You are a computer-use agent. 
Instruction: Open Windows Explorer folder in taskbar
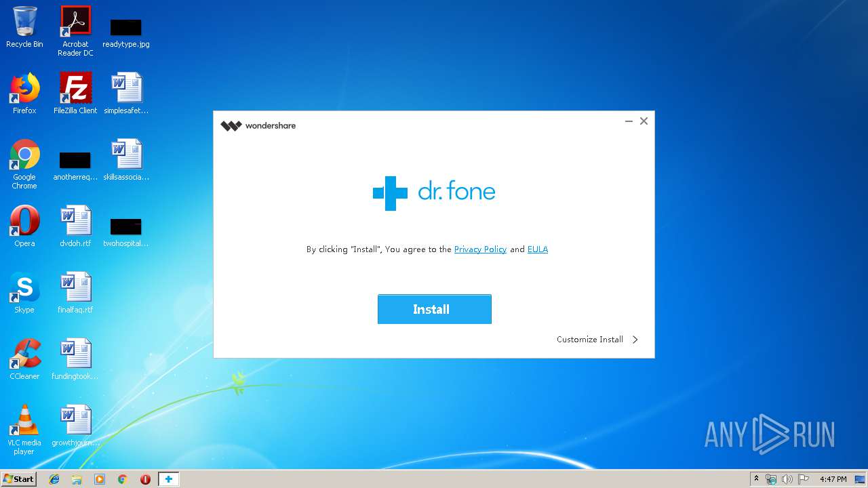click(77, 479)
